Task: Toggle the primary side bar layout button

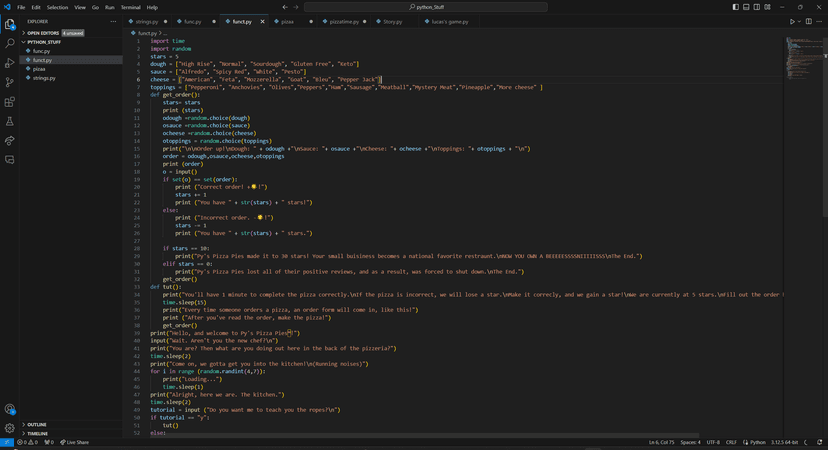Action: point(735,7)
